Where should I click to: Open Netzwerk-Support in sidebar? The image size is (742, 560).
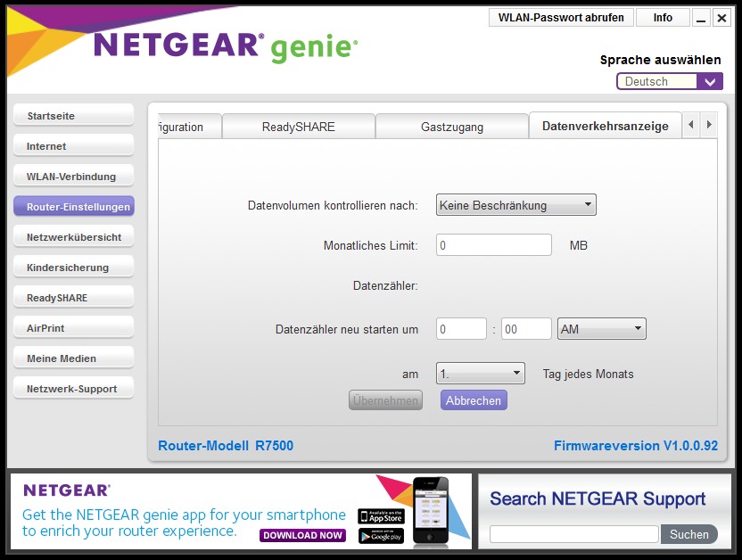(74, 388)
